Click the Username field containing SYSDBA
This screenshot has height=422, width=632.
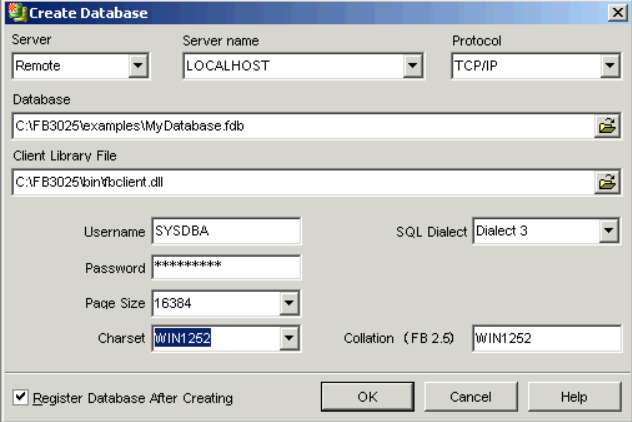click(225, 232)
